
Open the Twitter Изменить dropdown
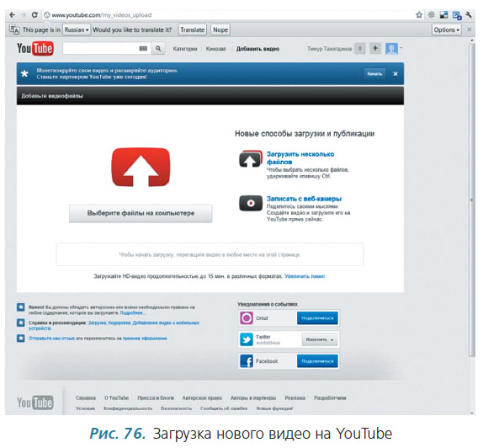(320, 339)
